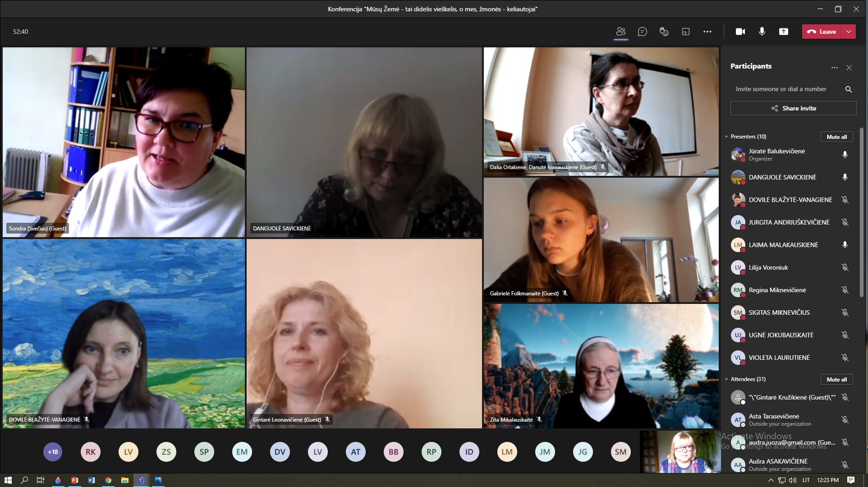The height and width of the screenshot is (487, 868).
Task: Click DANGUOLĖ SAVICKIENĖ's microphone icon
Action: [x=845, y=177]
